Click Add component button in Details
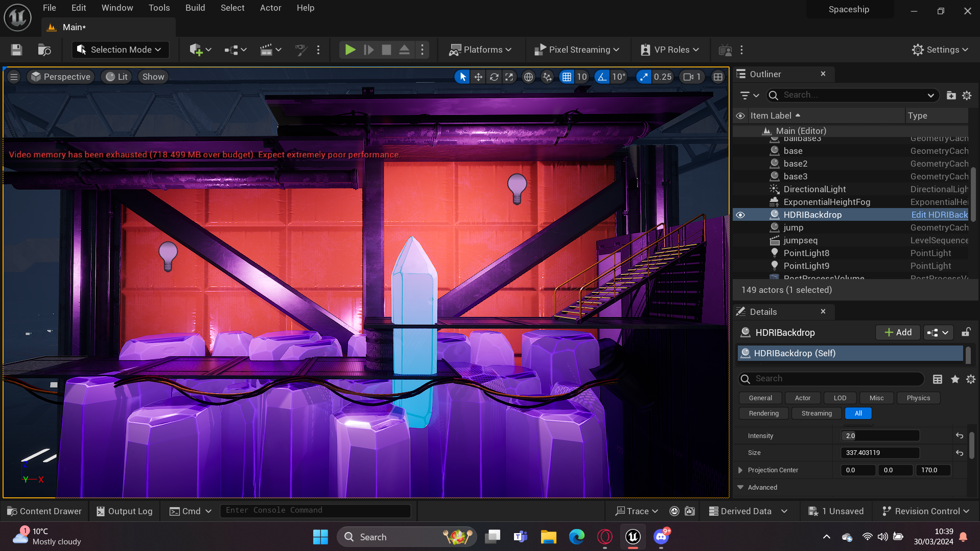980x551 pixels. coord(898,332)
